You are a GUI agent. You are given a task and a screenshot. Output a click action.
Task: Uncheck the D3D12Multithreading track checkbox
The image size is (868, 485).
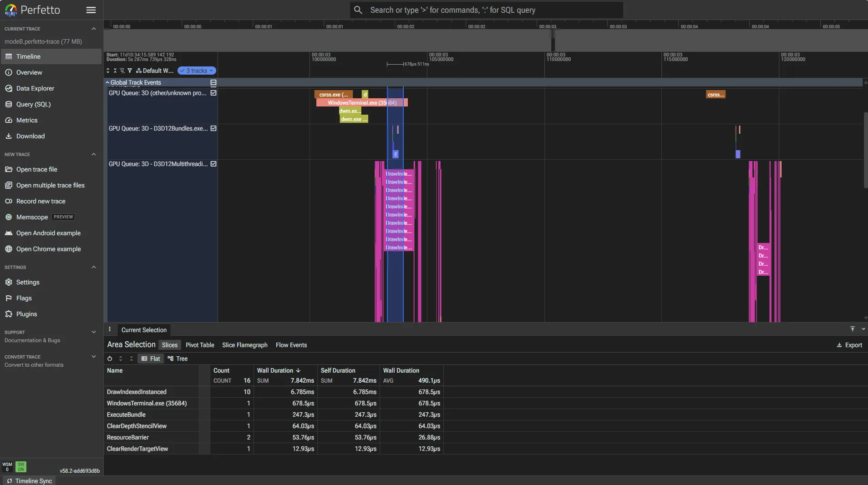(x=213, y=164)
